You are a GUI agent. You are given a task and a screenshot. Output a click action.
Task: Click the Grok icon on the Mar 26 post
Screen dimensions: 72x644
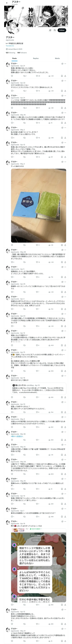tap(62, 432)
